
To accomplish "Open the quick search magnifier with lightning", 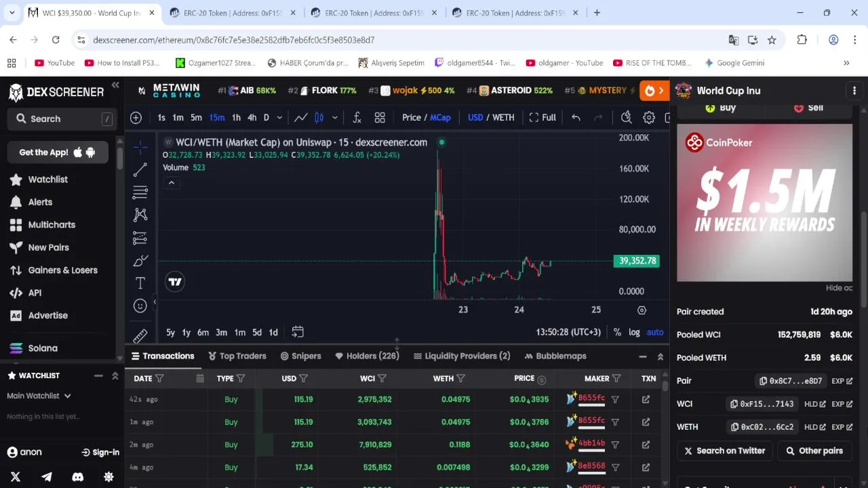I will [627, 117].
